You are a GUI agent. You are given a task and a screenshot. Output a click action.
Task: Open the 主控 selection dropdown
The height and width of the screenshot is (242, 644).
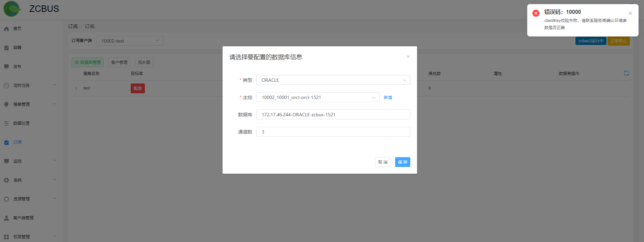click(317, 97)
